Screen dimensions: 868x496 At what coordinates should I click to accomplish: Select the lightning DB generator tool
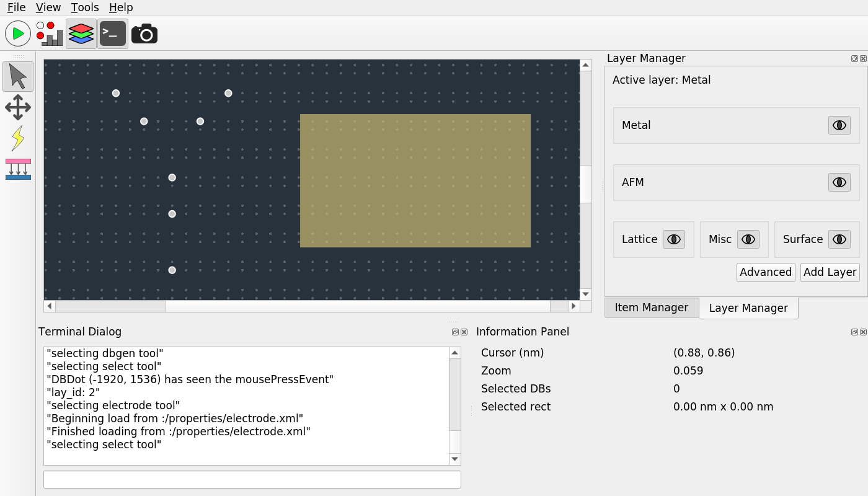click(x=18, y=138)
